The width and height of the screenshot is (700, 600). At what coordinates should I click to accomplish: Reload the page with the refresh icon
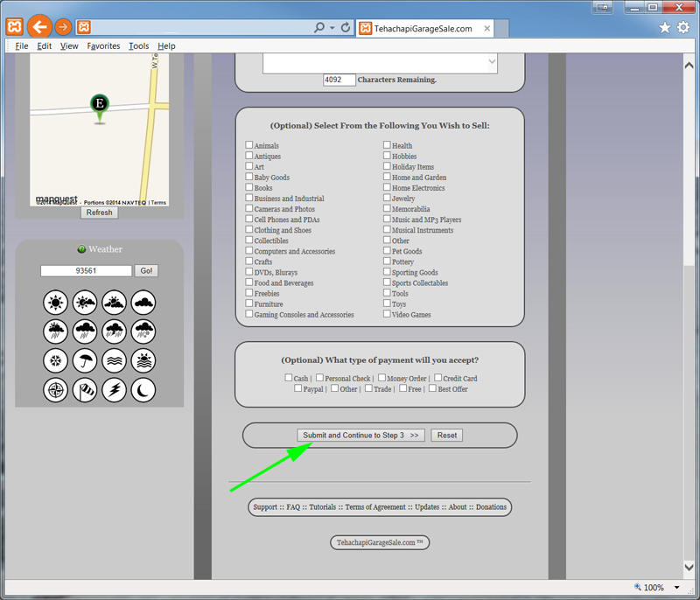pyautogui.click(x=346, y=28)
